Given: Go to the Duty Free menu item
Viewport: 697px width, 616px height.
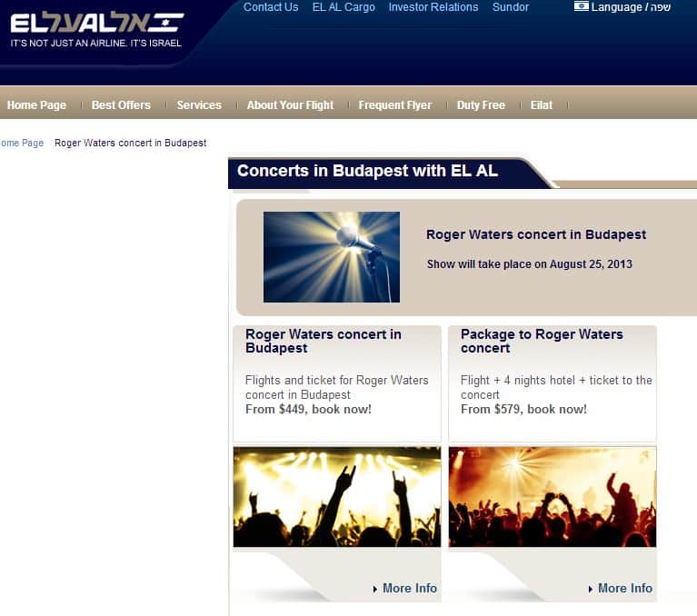Looking at the screenshot, I should tap(481, 105).
